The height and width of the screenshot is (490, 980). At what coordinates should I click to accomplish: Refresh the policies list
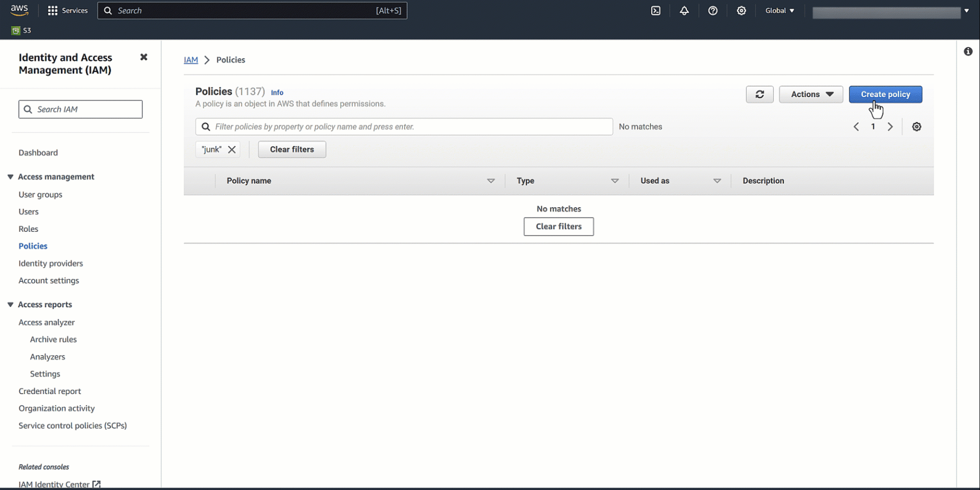pos(759,94)
